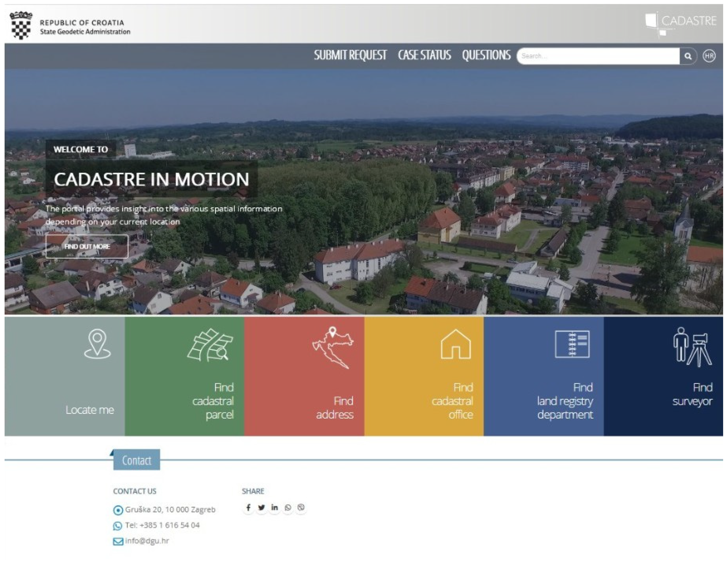Share page on Twitter
The image size is (728, 568).
point(261,508)
